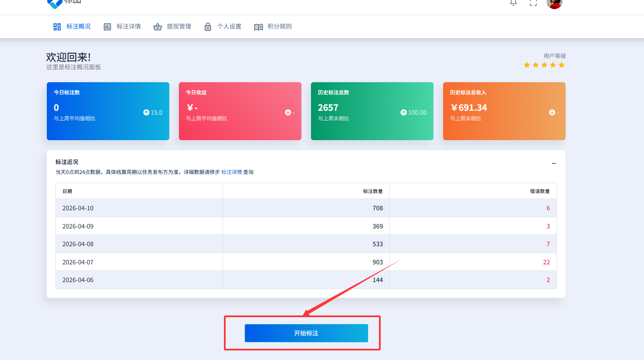Select the 标注概况 grid icon
The width and height of the screenshot is (644, 360).
click(x=57, y=26)
